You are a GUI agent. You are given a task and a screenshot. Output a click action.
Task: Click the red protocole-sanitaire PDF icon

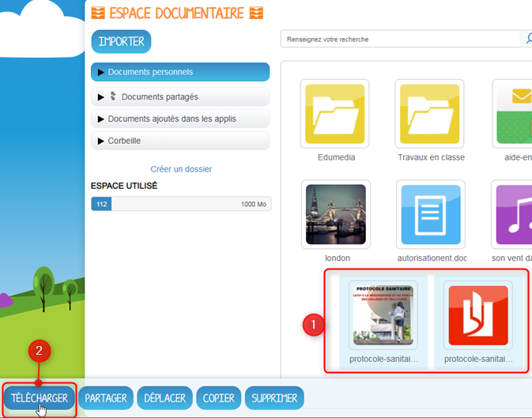pos(478,315)
